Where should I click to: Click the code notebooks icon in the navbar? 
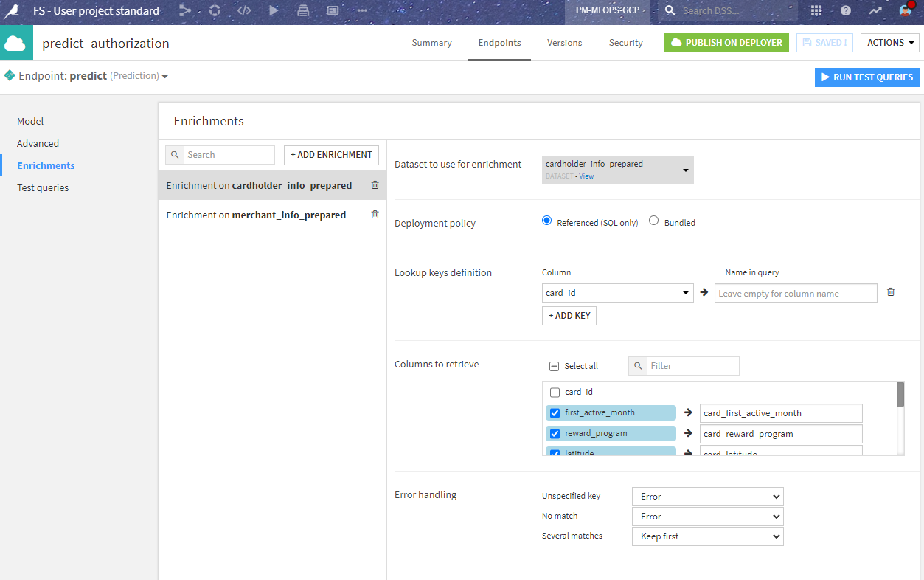(244, 10)
